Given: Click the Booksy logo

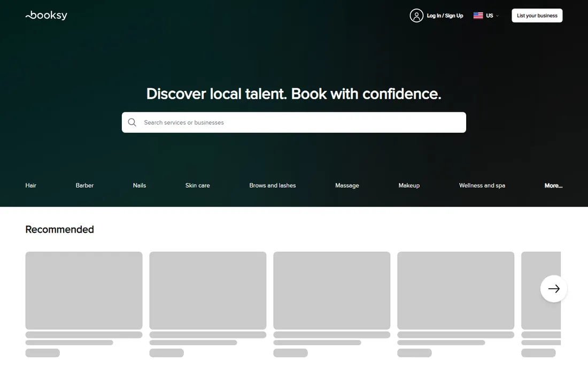Looking at the screenshot, I should [x=46, y=16].
